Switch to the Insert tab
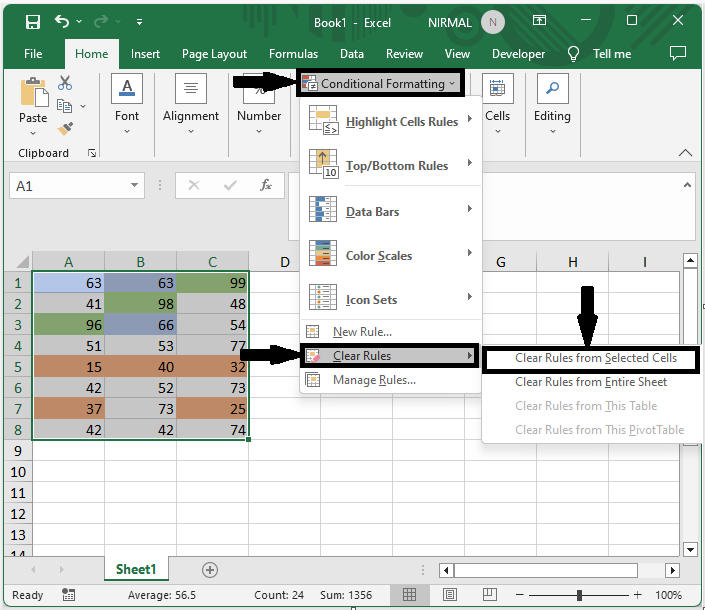Image resolution: width=705 pixels, height=610 pixels. pos(145,54)
